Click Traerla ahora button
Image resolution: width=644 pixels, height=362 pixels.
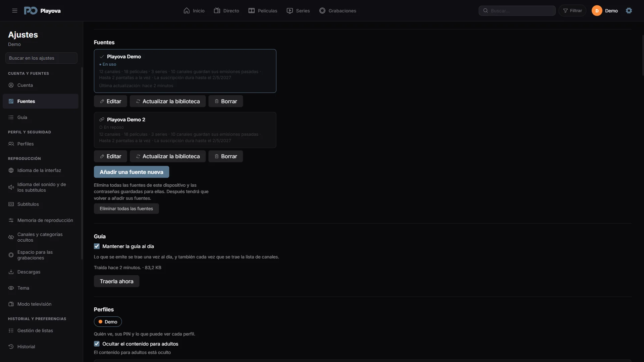click(116, 281)
